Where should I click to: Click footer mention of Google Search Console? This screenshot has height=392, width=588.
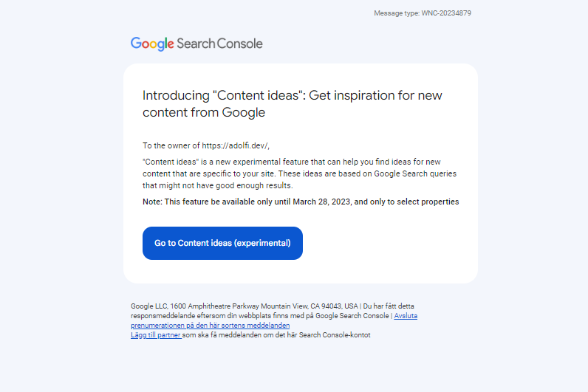coord(352,315)
